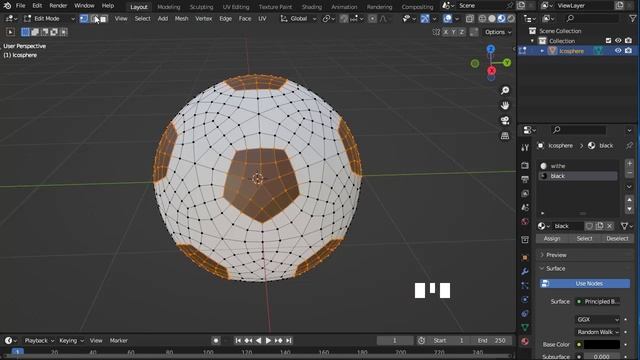
Task: Open Material properties tab icon
Action: coord(525,342)
